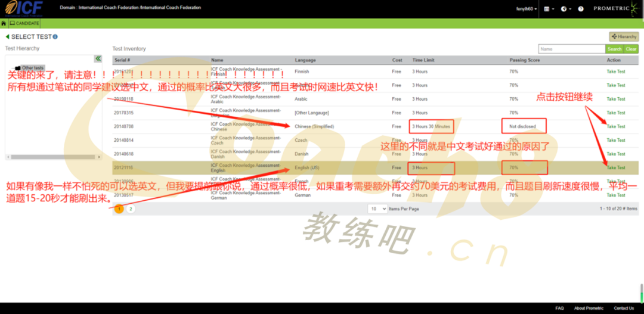Image resolution: width=644 pixels, height=314 pixels.
Task: Click the back arrow before SELECT TEST
Action: pos(7,37)
